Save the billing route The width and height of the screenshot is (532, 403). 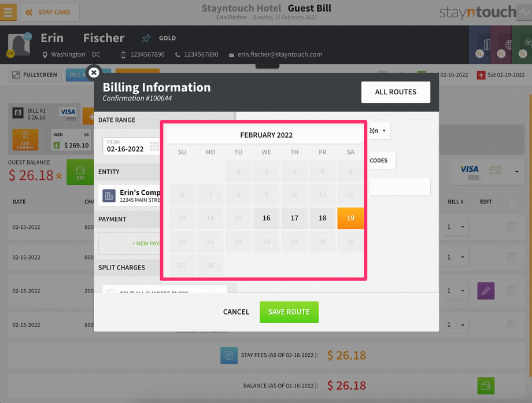(289, 312)
